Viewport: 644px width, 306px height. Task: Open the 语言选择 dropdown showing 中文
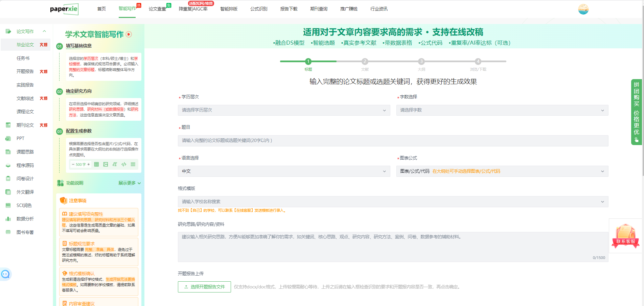(x=284, y=171)
